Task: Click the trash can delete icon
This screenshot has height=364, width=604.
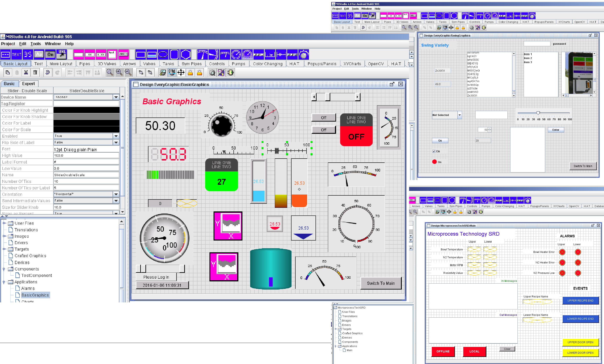Action: 35,73
